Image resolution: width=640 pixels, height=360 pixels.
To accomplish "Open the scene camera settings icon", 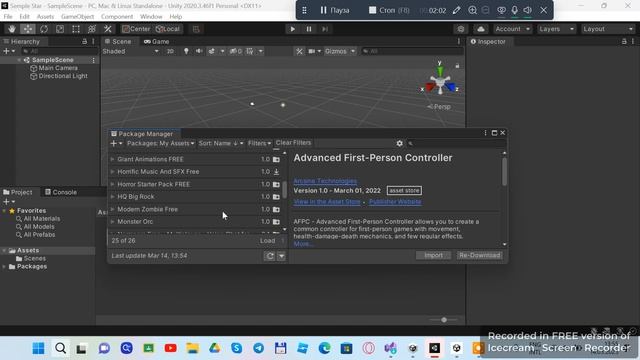I will 312,51.
